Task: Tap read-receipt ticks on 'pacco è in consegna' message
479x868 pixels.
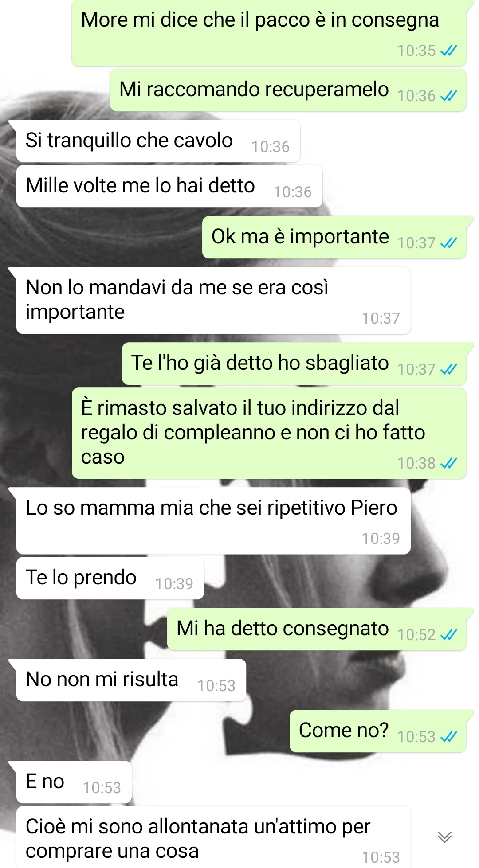Action: [448, 51]
